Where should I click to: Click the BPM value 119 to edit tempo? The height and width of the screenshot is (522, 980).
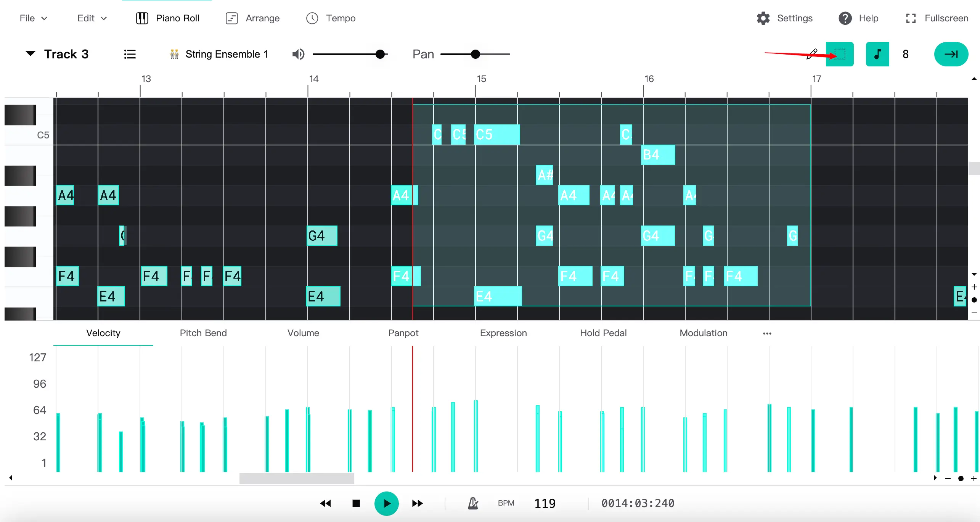(x=545, y=503)
